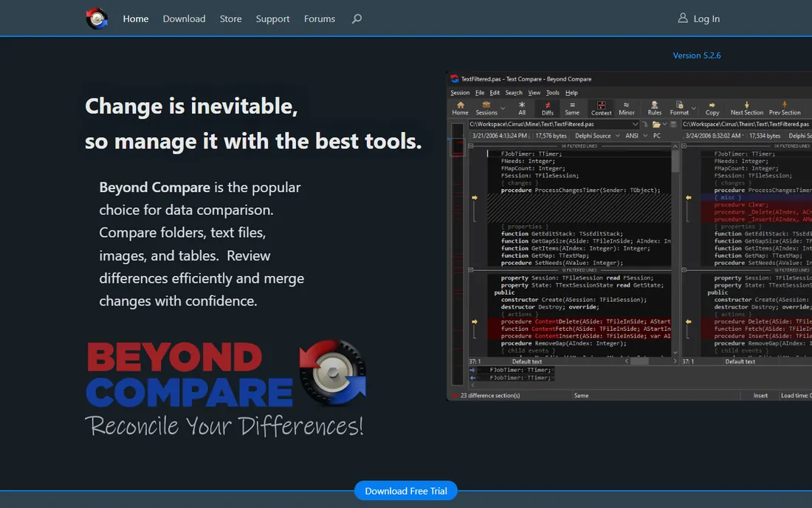Screen dimensions: 812x508
Task: Open the Store navigation link
Action: pyautogui.click(x=230, y=18)
